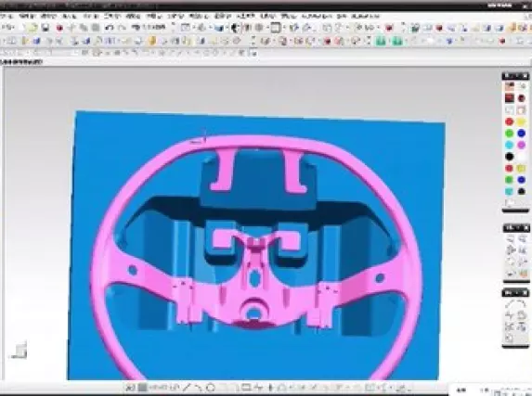Click the yellow Open file icon

tap(32, 28)
